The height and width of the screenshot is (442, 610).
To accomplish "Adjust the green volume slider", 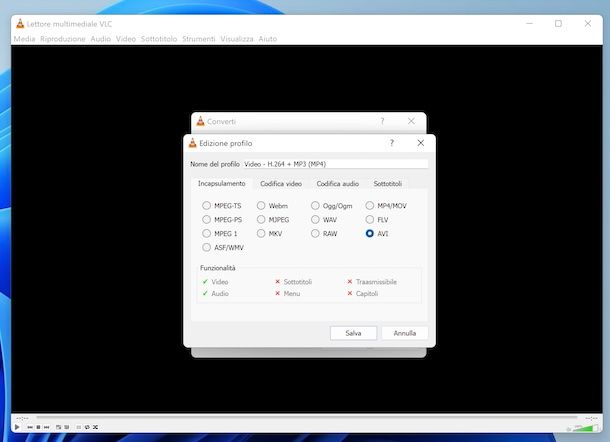I will (585, 428).
